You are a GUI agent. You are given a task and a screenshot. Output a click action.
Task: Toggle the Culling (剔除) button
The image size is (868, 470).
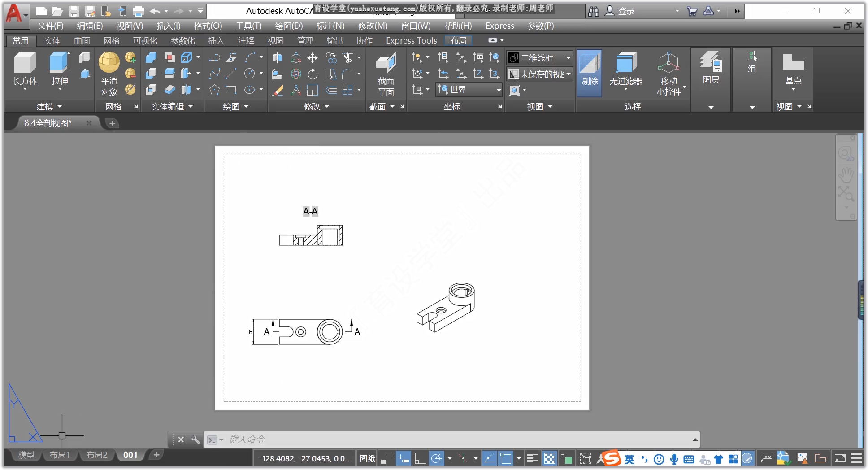590,73
